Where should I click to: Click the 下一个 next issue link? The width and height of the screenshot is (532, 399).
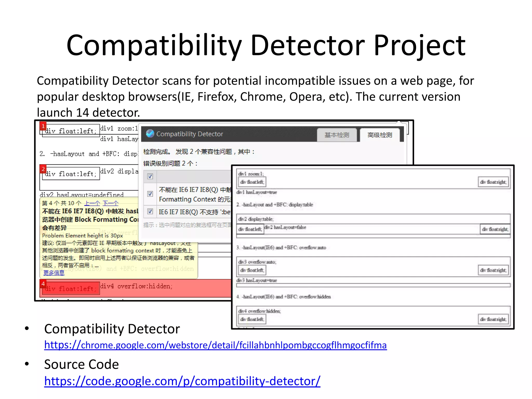(110, 203)
